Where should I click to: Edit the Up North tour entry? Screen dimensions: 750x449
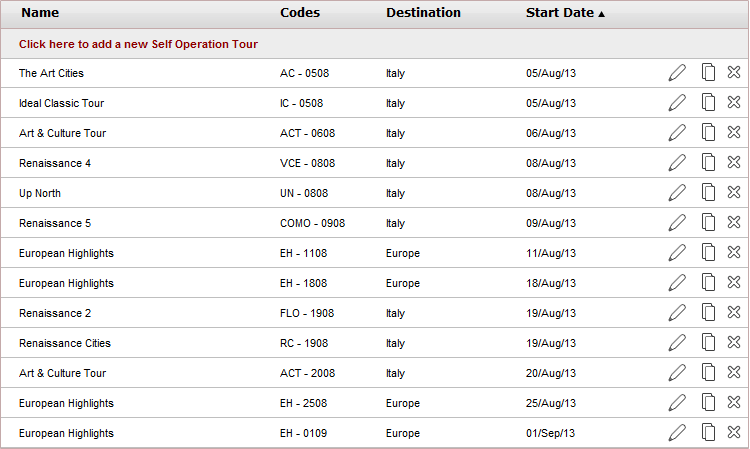point(677,193)
